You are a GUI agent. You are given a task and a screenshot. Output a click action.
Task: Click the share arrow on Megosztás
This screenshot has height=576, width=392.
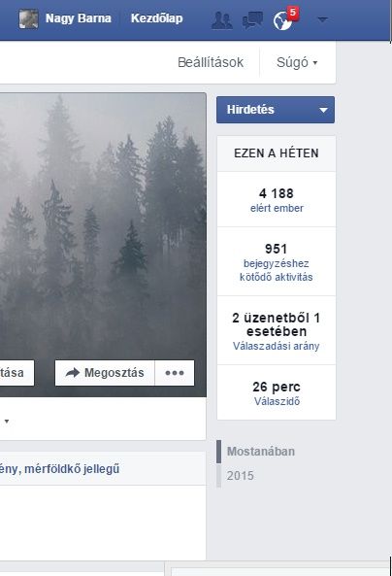pos(73,372)
